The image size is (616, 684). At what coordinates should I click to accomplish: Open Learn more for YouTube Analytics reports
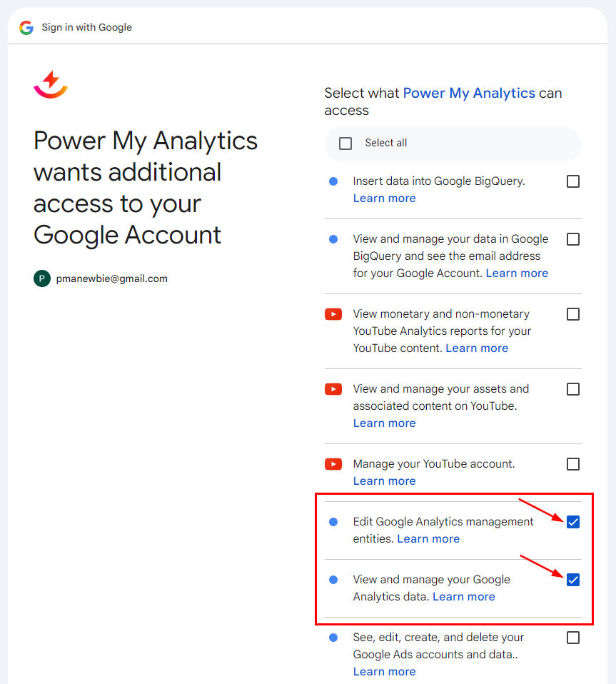pos(477,348)
